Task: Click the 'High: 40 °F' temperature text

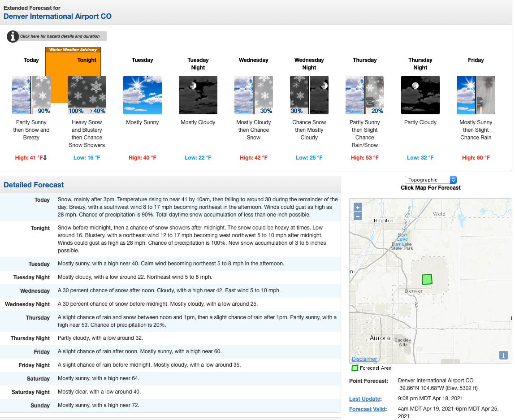Action: click(143, 158)
